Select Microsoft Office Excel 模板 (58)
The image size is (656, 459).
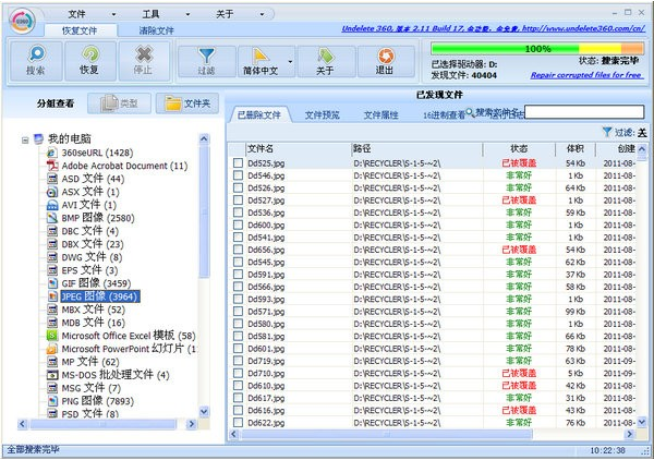pos(128,336)
